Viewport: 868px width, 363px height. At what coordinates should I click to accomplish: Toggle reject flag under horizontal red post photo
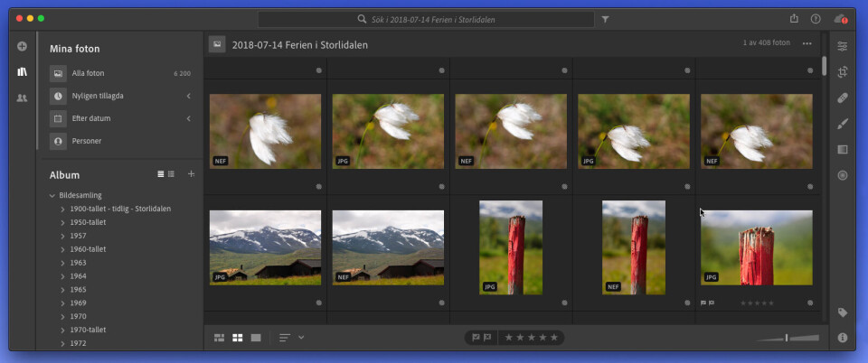[x=712, y=302]
